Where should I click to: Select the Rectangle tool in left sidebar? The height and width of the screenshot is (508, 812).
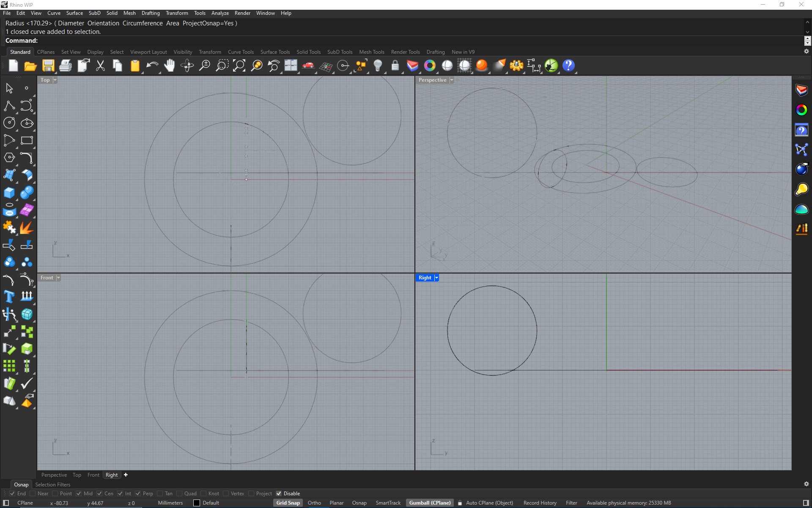27,140
